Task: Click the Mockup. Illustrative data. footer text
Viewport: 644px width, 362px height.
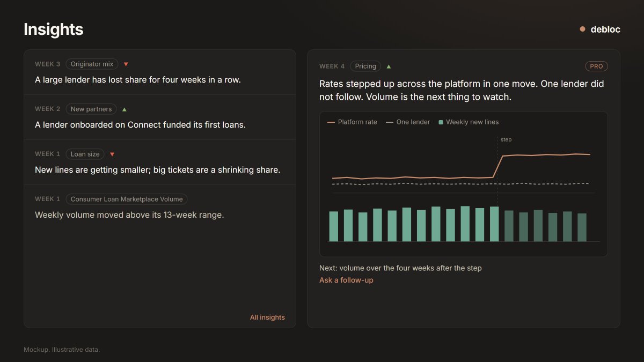Action: [x=62, y=350]
